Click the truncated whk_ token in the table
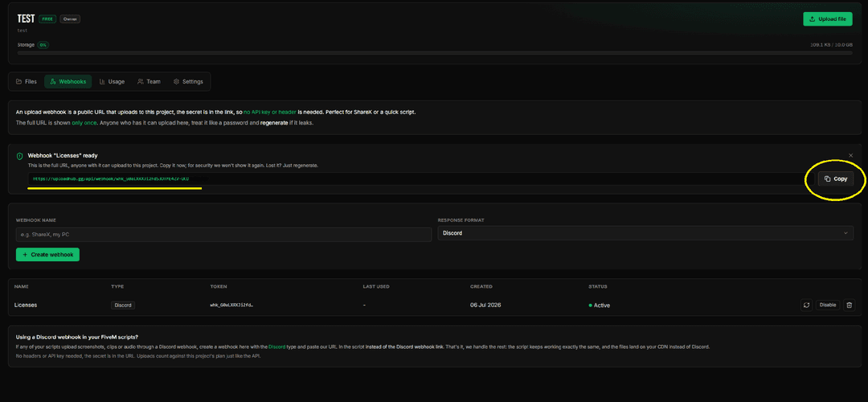Screen dimensions: 868x402 click(231, 305)
